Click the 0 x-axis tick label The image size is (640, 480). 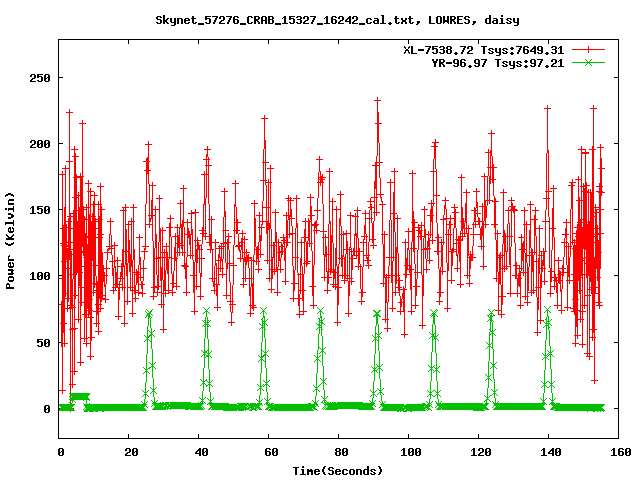[60, 452]
